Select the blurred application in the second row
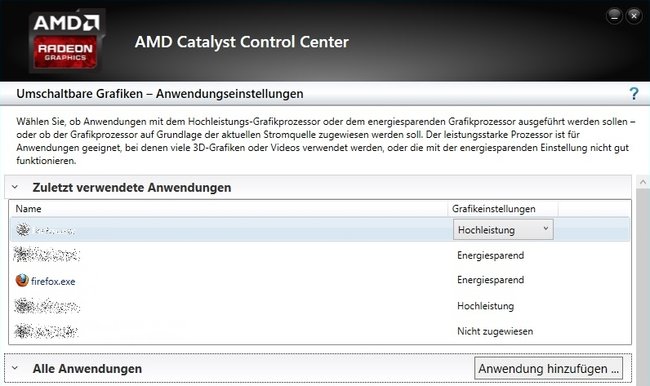Viewport: 650px width, 386px height. (x=46, y=254)
